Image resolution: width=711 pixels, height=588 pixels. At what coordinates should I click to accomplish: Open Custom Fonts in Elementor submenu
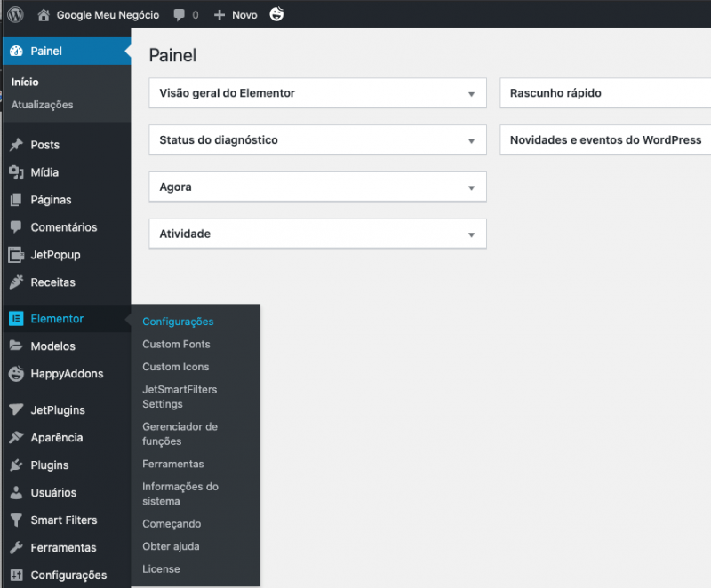tap(176, 345)
